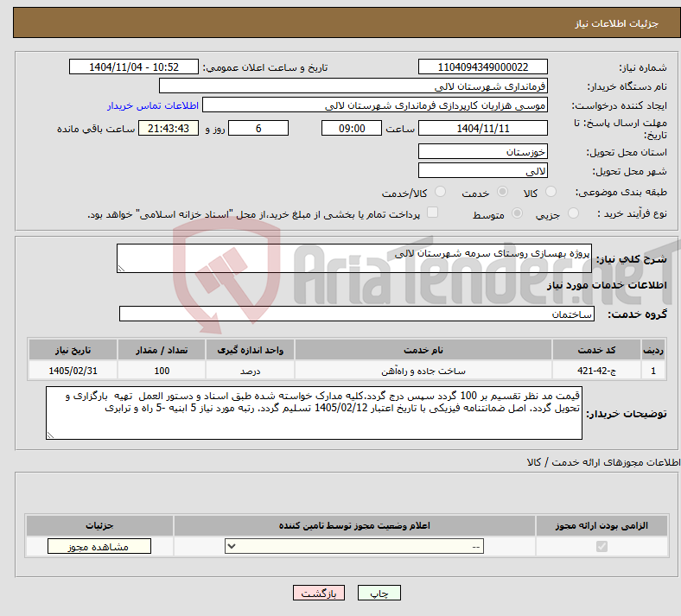Toggle Islamic treasury bonds payment checkbox
681x616 pixels.
coord(433,213)
